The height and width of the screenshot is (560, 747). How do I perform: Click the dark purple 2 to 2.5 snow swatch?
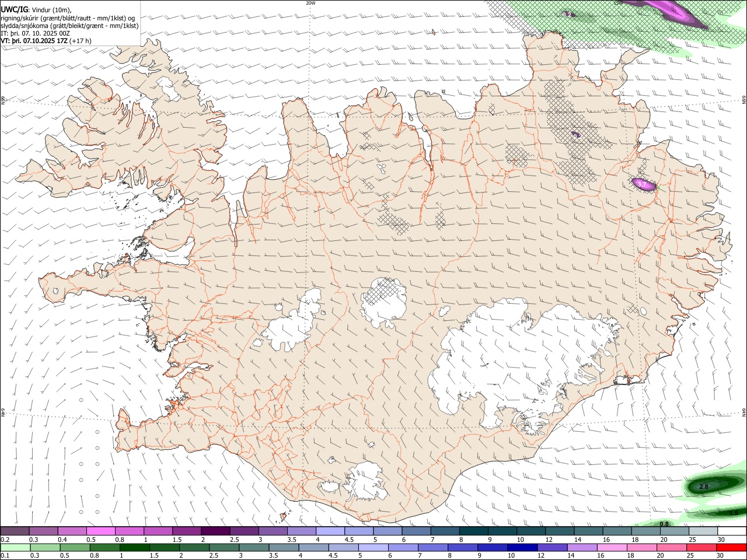[x=215, y=531]
